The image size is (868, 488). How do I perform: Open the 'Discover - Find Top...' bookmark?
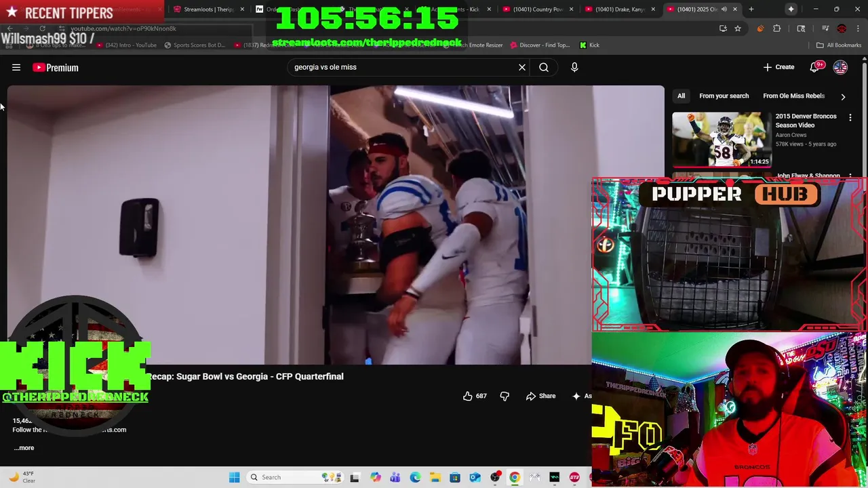point(540,45)
